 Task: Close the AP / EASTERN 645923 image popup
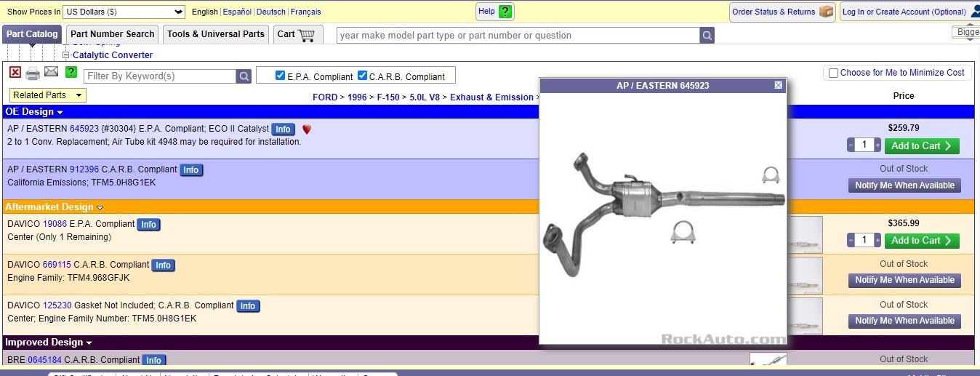click(779, 85)
